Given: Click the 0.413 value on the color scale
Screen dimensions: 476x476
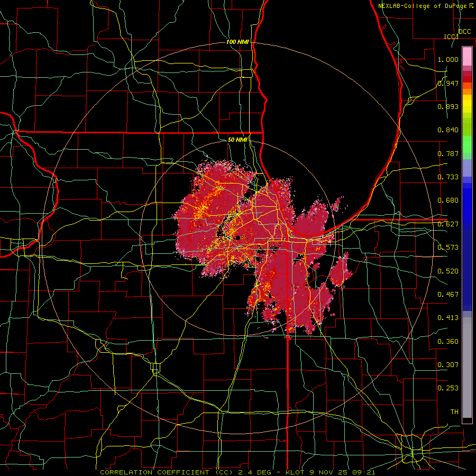Looking at the screenshot, I should coord(448,318).
